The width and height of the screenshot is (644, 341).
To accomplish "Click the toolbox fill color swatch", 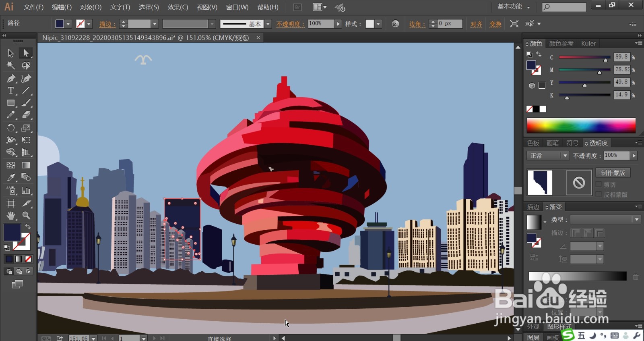I will point(12,233).
